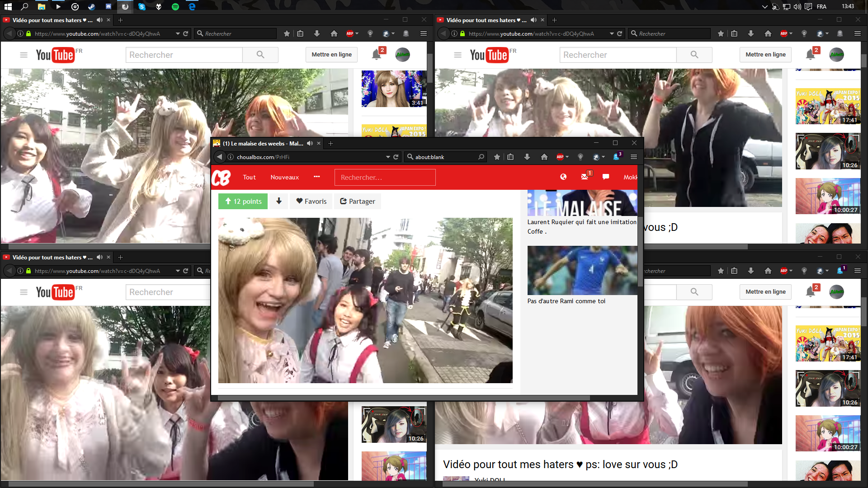Expand the system tray hidden icons chevron
This screenshot has height=488, width=868.
(x=764, y=7)
